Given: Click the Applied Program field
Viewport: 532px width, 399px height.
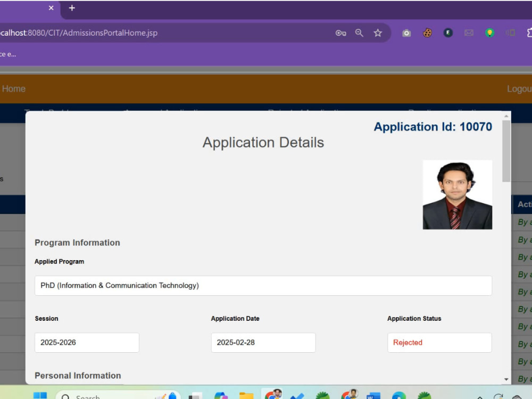Looking at the screenshot, I should (263, 286).
